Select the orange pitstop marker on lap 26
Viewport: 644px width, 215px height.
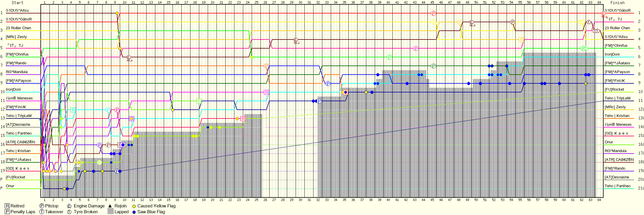pos(266,66)
